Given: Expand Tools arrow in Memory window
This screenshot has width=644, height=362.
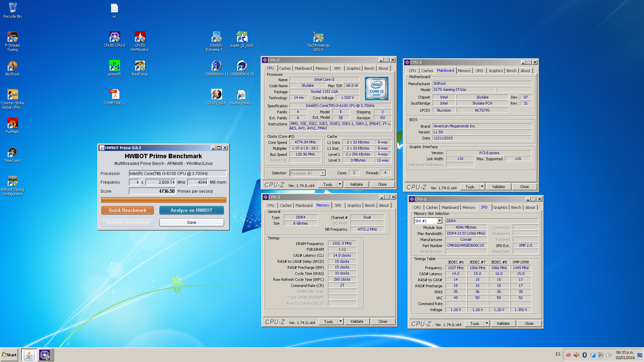Looking at the screenshot, I should [x=340, y=321].
